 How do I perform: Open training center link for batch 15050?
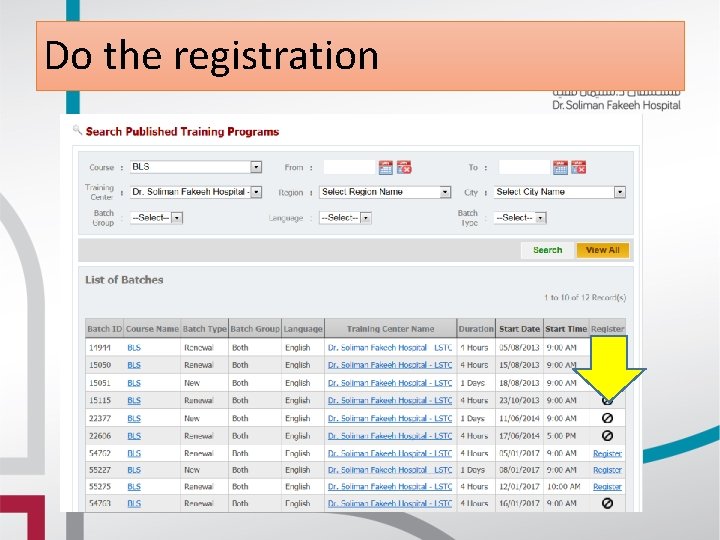click(390, 365)
